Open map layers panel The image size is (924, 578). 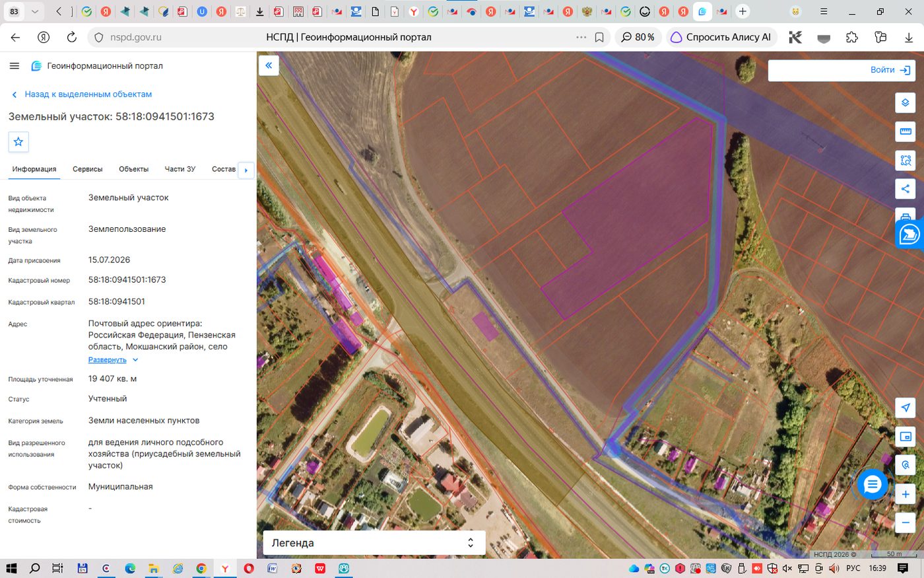[x=906, y=103]
